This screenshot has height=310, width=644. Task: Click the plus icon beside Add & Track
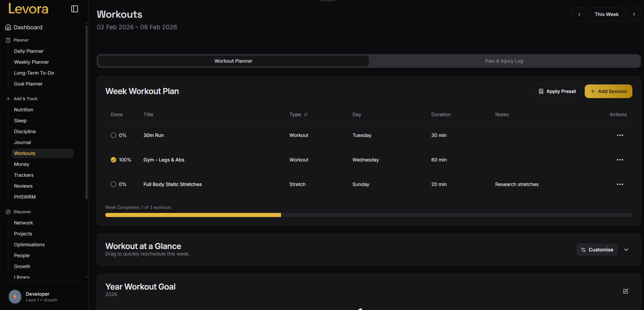pyautogui.click(x=7, y=99)
